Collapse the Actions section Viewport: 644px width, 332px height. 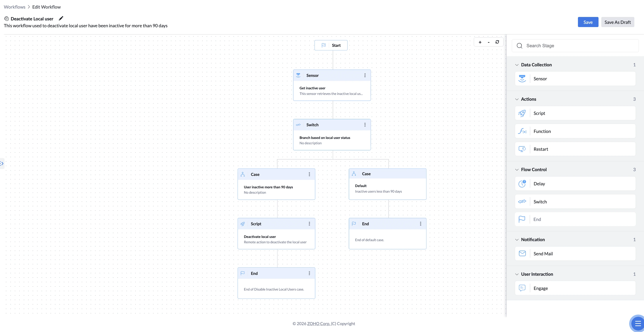tap(517, 99)
